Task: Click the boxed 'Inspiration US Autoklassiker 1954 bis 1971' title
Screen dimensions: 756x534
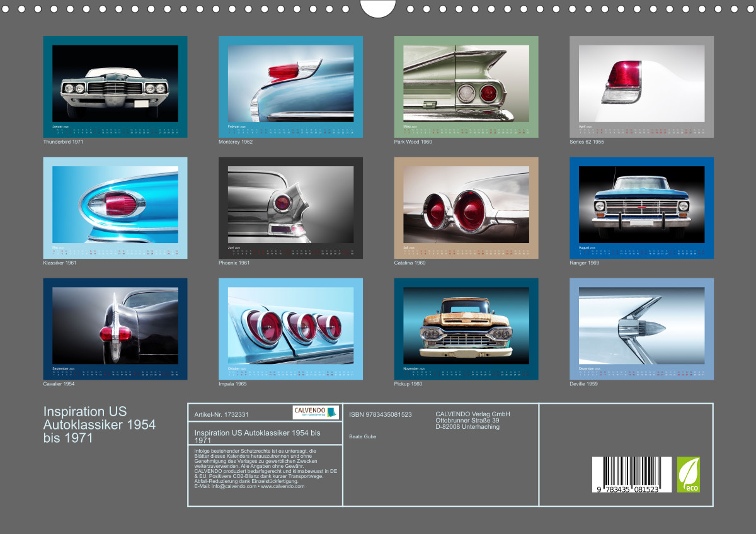Action: point(258,436)
